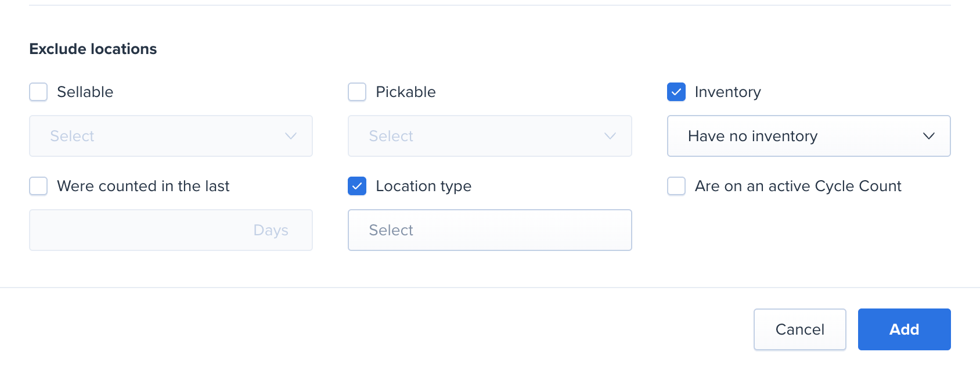The image size is (980, 366).
Task: Click the Days input field
Action: pyautogui.click(x=170, y=230)
